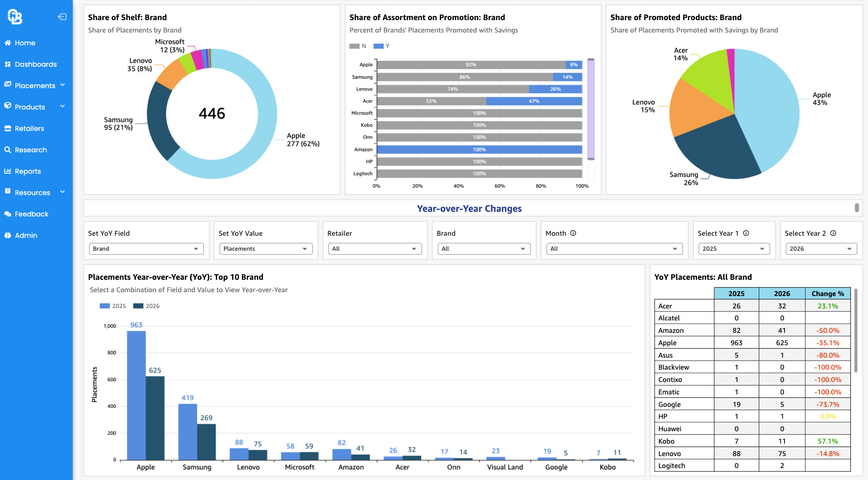Screen dimensions: 868x480
Task: Click the Retailers store icon
Action: point(8,128)
